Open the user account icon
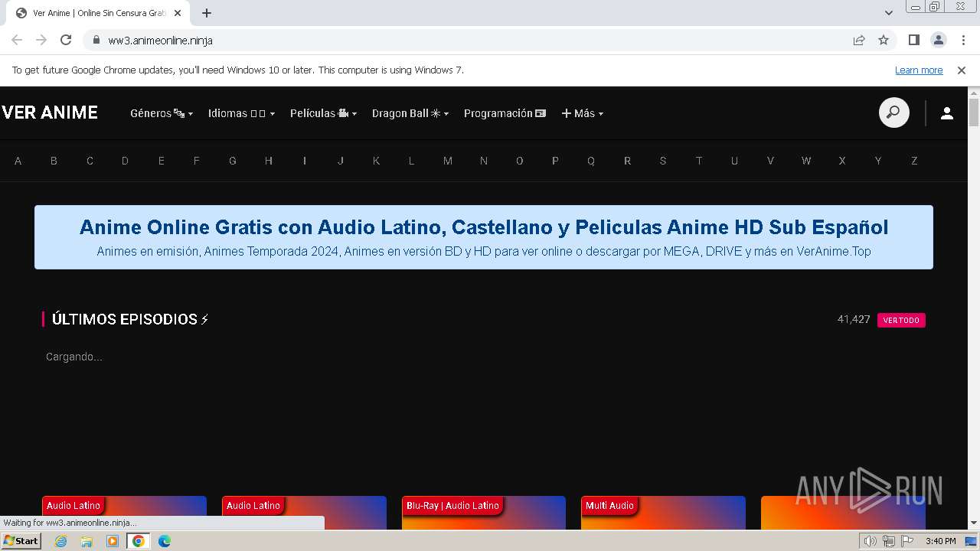 [947, 113]
